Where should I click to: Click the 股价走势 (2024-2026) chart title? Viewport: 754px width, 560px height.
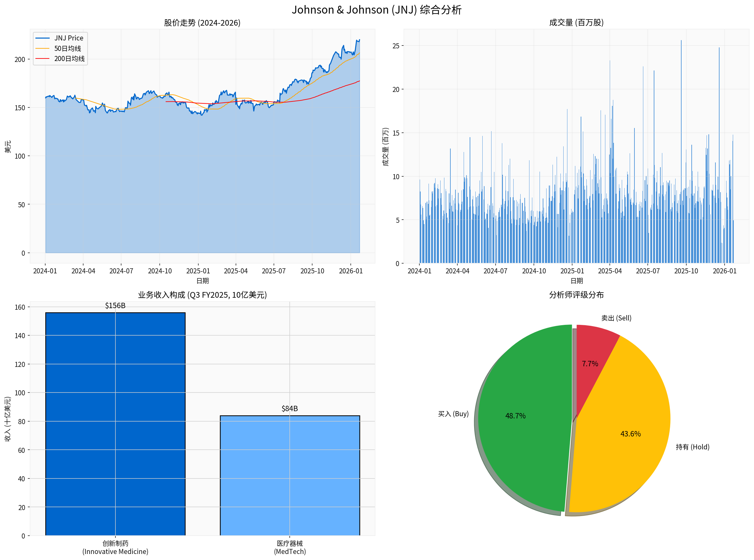click(x=202, y=23)
